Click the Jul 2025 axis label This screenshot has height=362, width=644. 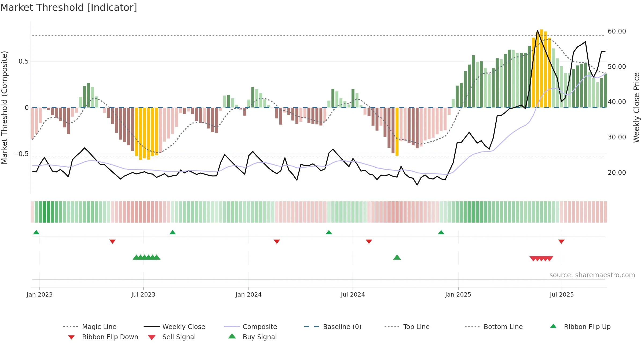pos(562,294)
